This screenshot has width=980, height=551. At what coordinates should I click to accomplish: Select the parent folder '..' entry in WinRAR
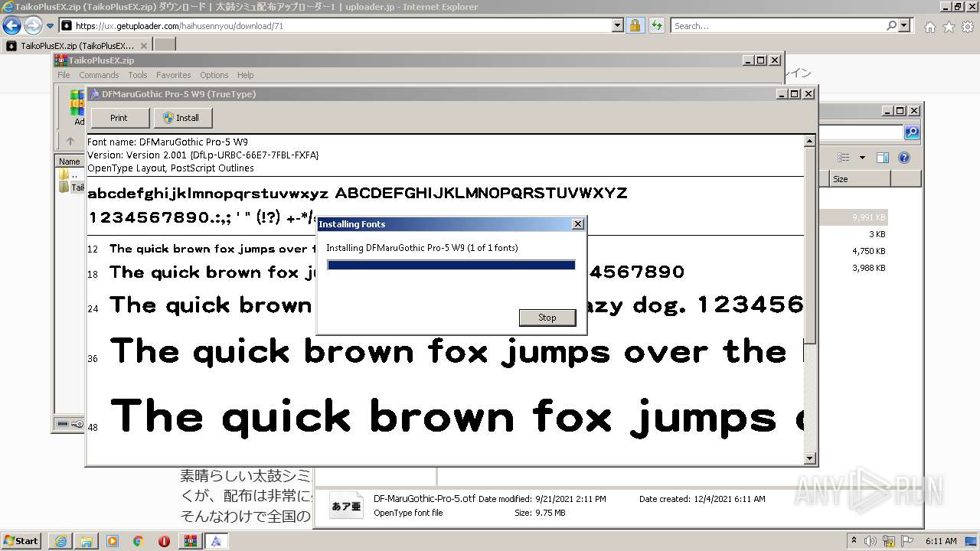tap(70, 174)
